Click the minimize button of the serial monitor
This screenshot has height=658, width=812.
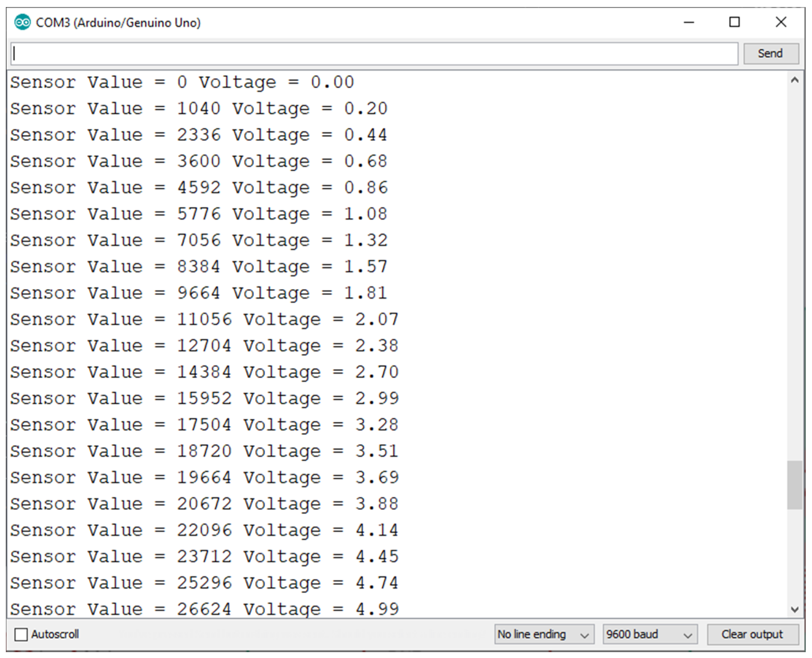[x=689, y=23]
